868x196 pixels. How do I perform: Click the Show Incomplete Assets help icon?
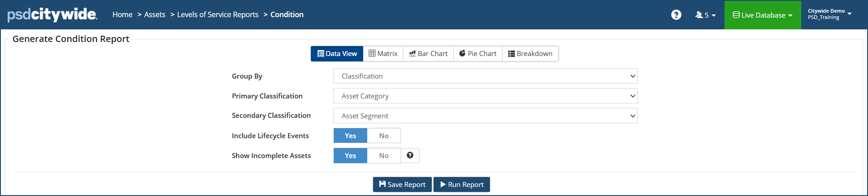(x=410, y=155)
